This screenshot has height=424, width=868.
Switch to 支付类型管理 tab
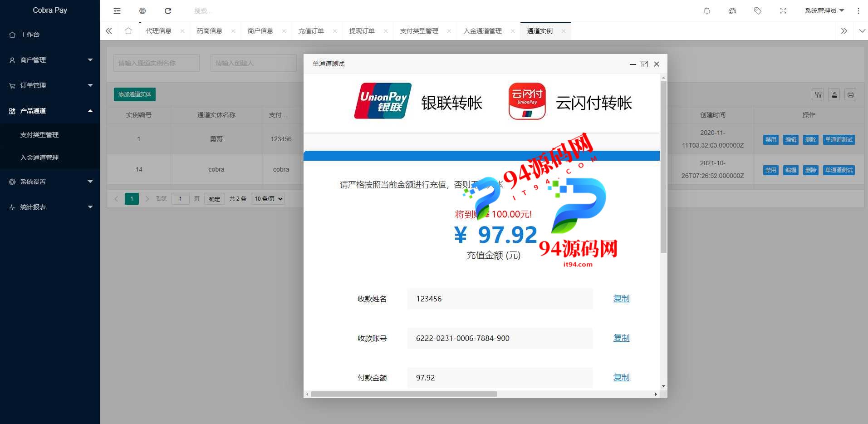click(x=419, y=31)
